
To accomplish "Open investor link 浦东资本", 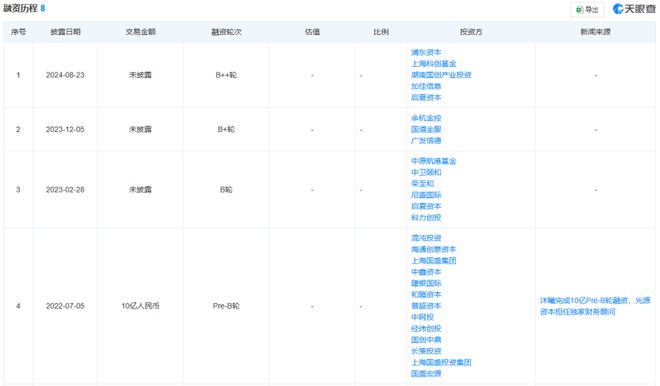I will pos(426,52).
